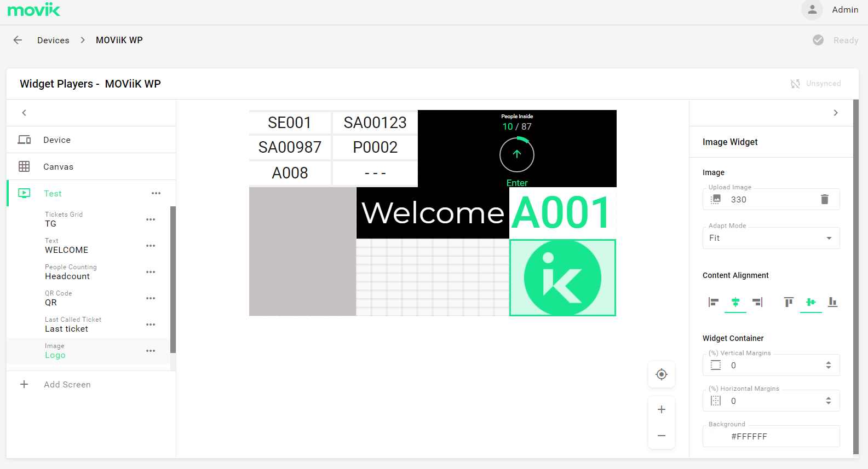Click Add Screen

67,385
